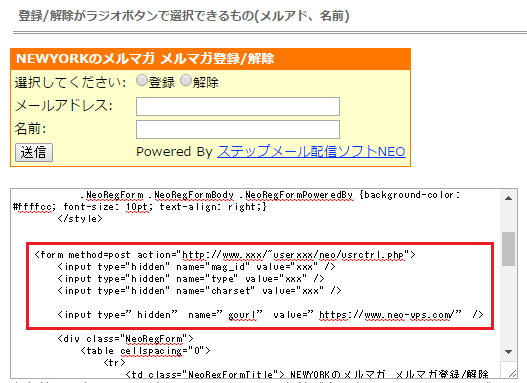Click the code textarea scrollbar thumb
Viewport: 527px width, 383px height.
[508, 249]
